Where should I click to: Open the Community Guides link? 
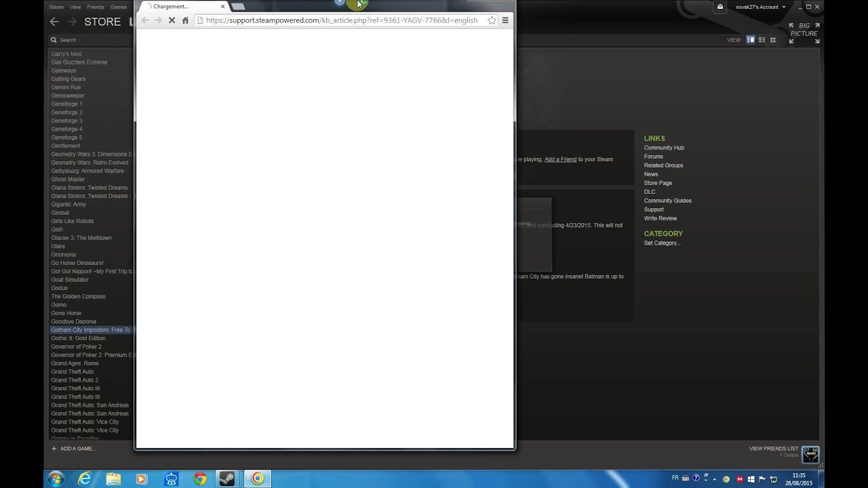point(668,201)
